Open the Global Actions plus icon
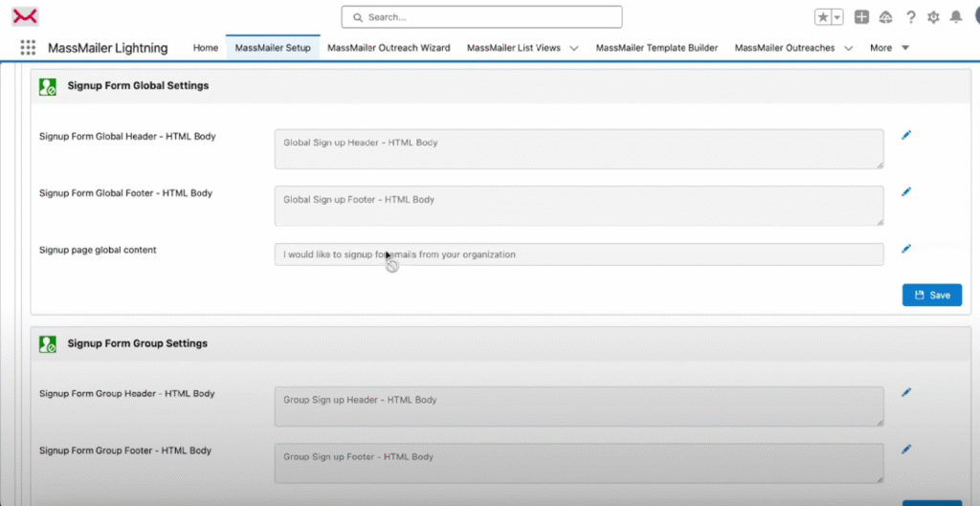980x506 pixels. point(862,17)
